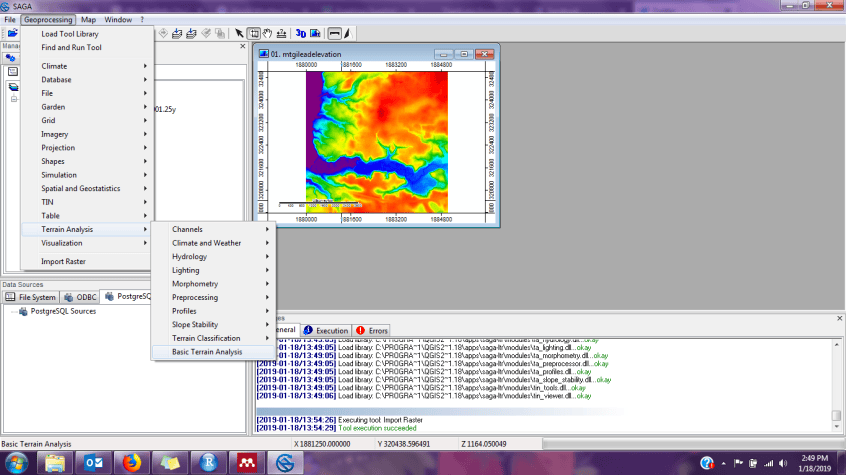The image size is (846, 475).
Task: Toggle the north arrow toolbar icon
Action: pos(348,33)
